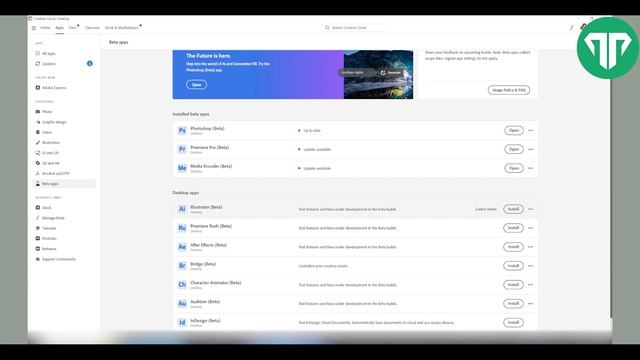Open more options for Premiere Pro (Beta)
640x360 pixels.
[530, 149]
